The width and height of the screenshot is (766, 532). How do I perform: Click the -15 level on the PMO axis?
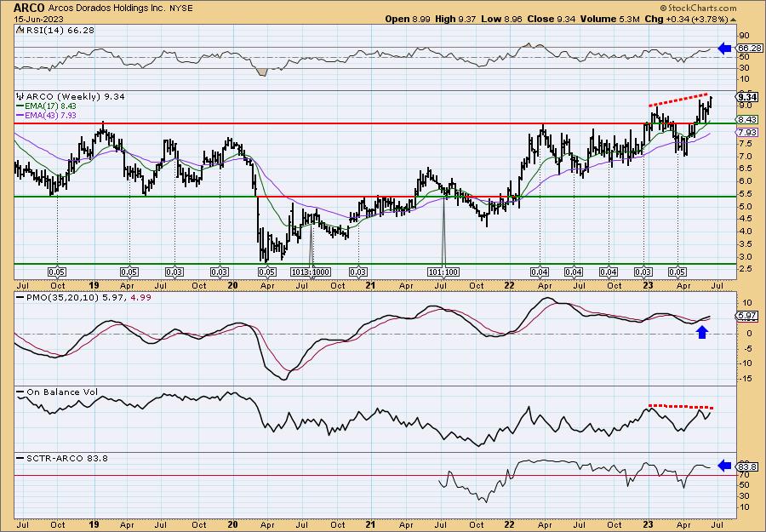[x=745, y=378]
